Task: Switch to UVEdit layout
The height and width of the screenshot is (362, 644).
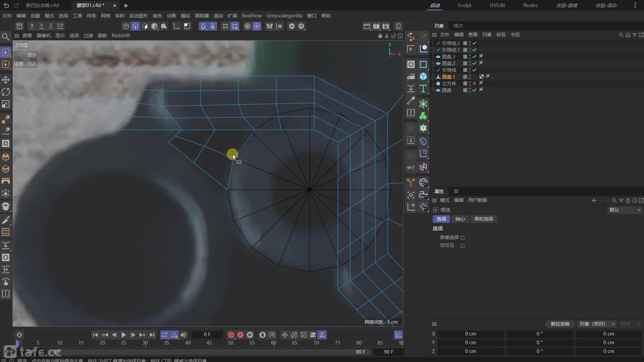Action: [497, 5]
